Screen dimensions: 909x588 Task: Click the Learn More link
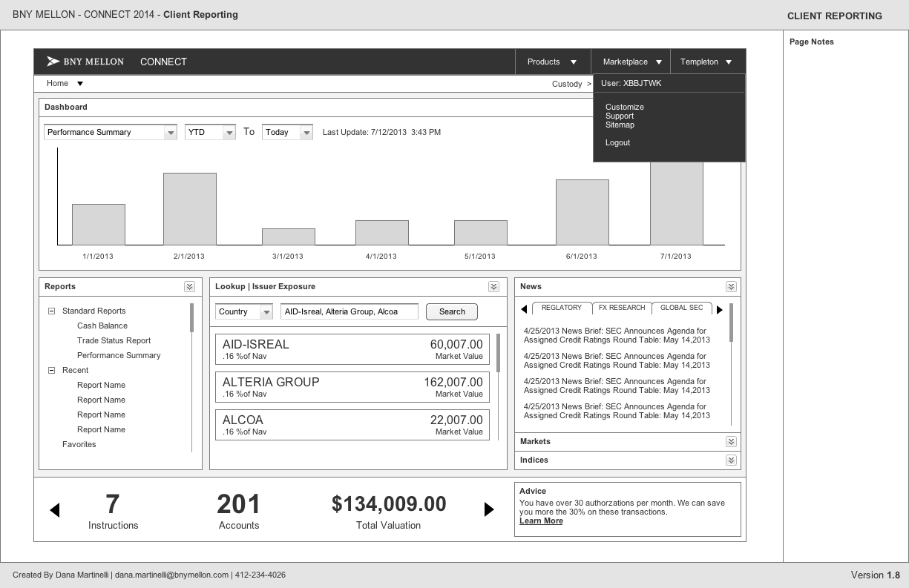tap(541, 521)
